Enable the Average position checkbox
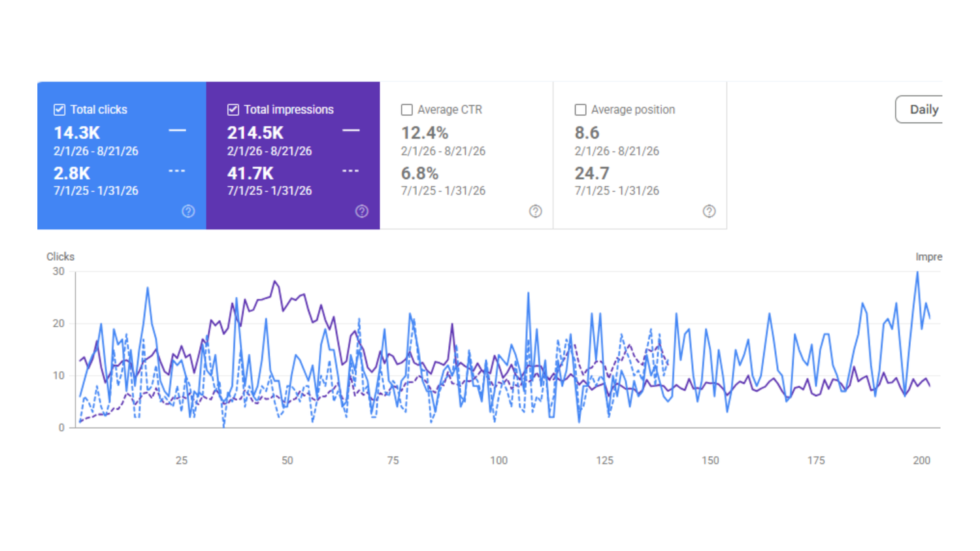Screen dimensions: 980x551 click(x=580, y=110)
